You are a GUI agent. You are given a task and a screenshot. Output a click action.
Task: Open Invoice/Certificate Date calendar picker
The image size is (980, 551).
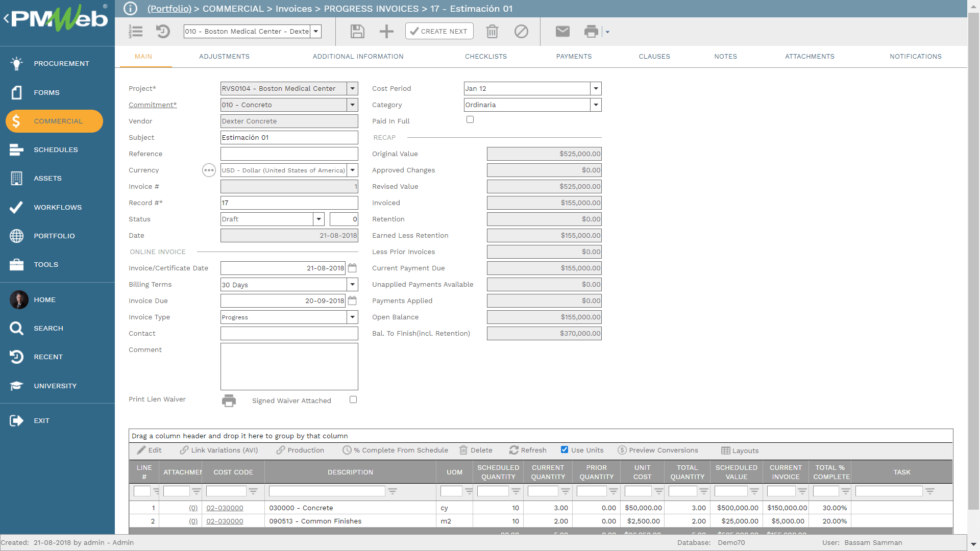click(352, 268)
